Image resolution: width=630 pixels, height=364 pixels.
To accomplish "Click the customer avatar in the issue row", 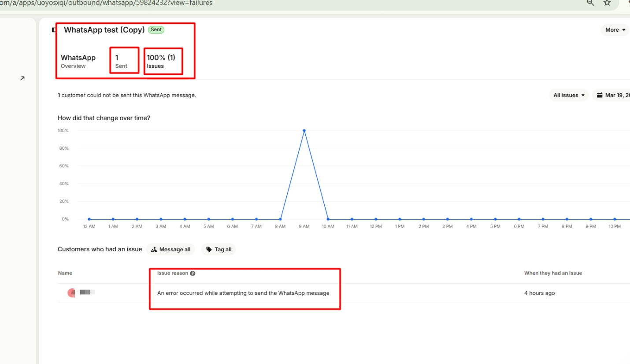I will tap(71, 293).
